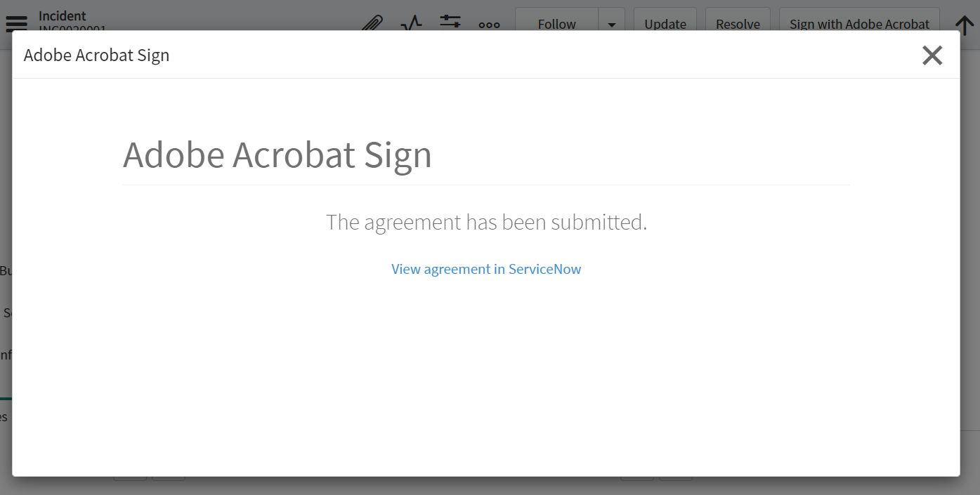
Task: Select the Adobe Acrobat Sign dialog title
Action: tap(96, 55)
